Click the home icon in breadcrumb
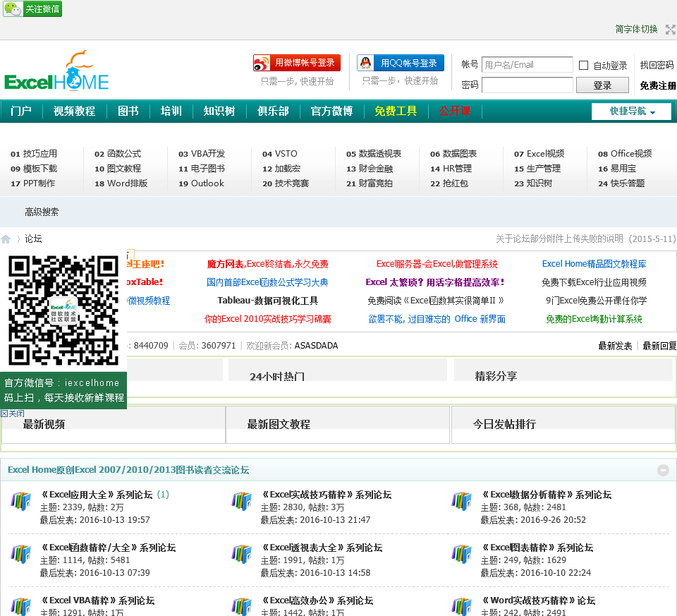Screen dimensions: 677x616 pyautogui.click(x=6, y=239)
